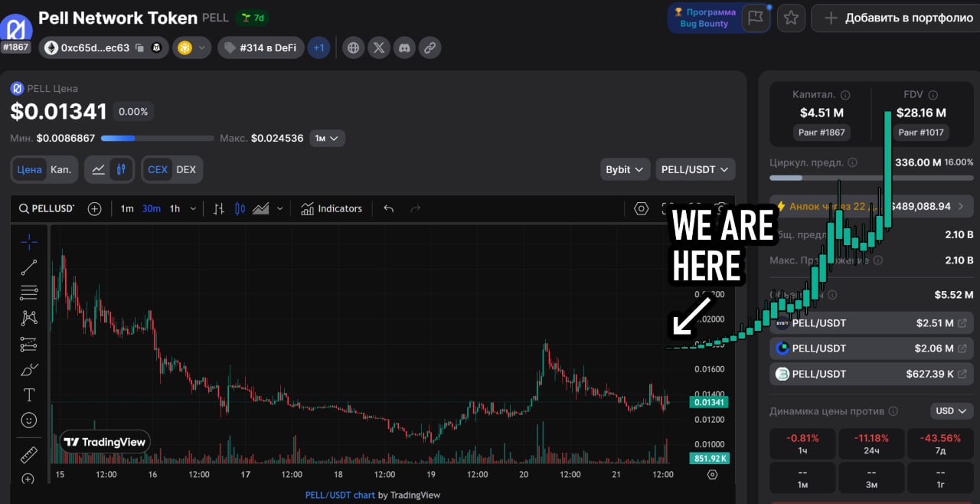Expand the Анлок unlock row
This screenshot has height=504, width=980.
[871, 206]
